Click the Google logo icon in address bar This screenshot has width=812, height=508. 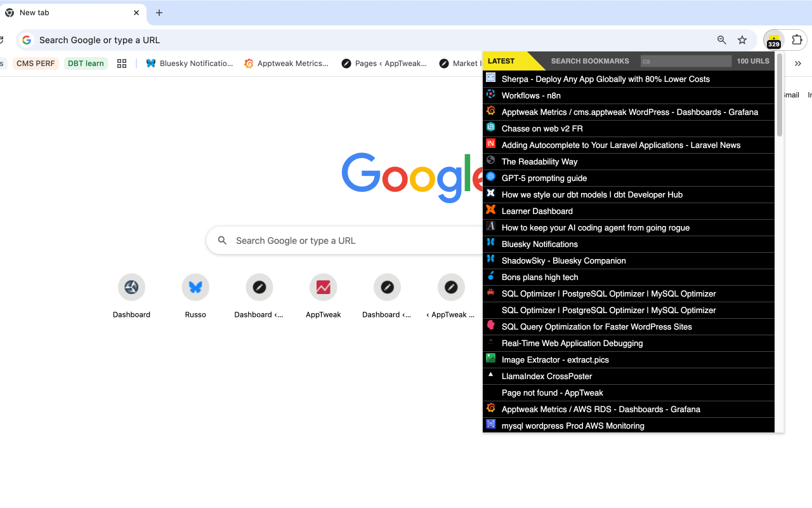click(x=27, y=40)
